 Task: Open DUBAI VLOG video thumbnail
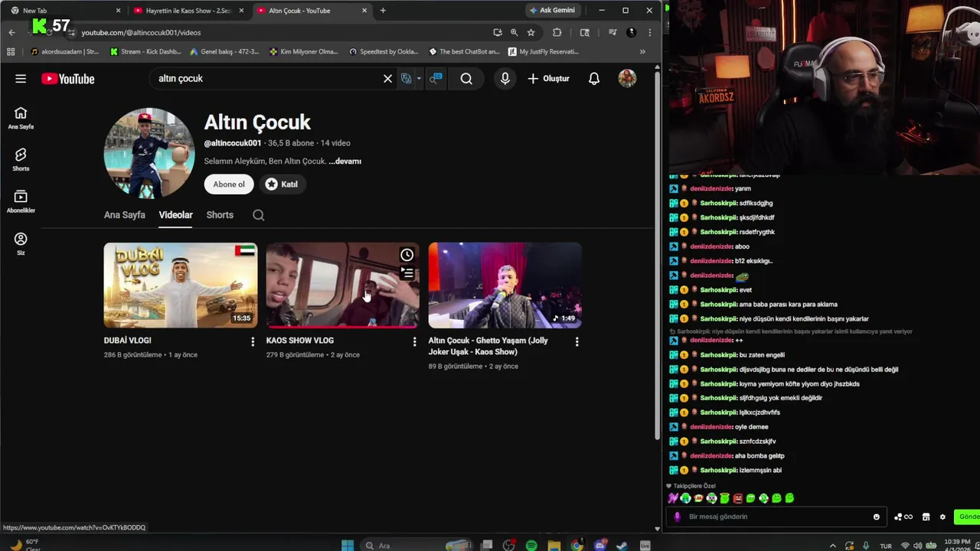tap(181, 285)
